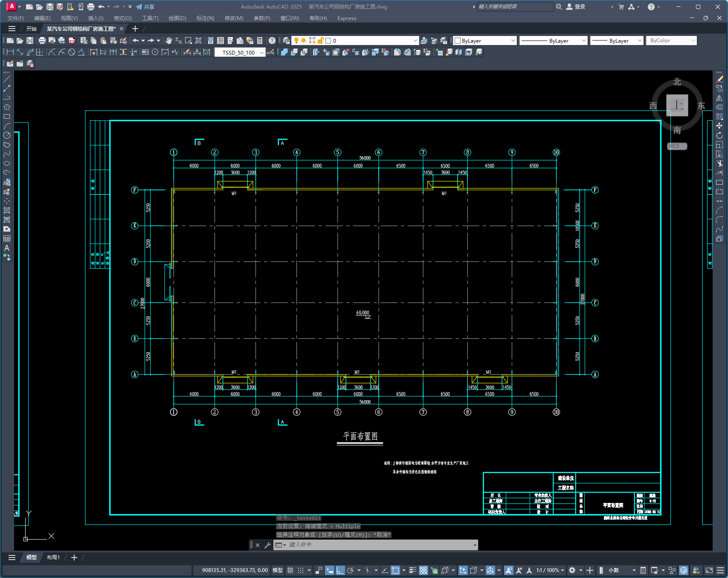Switch to the 布局1 layout tab
This screenshot has width=728, height=578.
53,558
